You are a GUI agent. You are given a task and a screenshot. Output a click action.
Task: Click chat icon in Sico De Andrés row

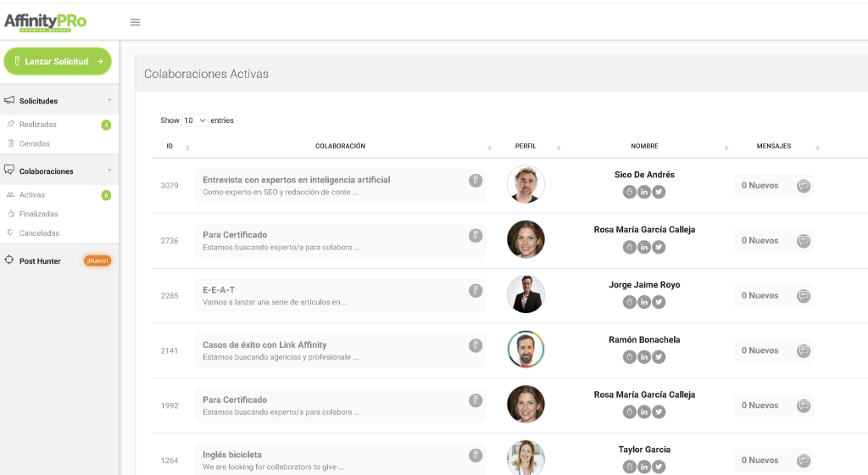[x=804, y=186]
